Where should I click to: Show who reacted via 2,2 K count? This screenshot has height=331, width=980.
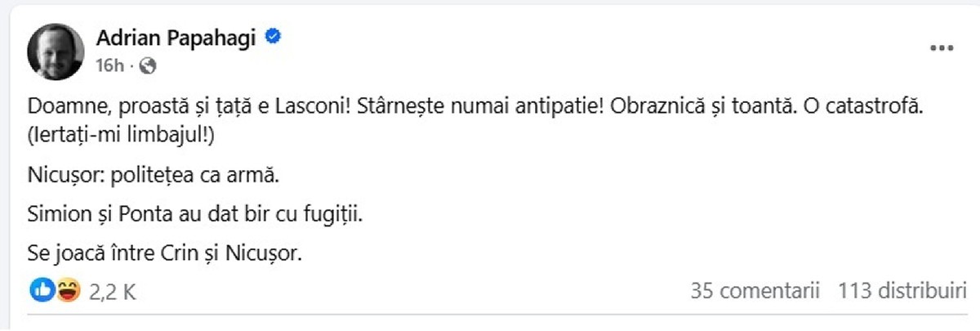coord(111,291)
